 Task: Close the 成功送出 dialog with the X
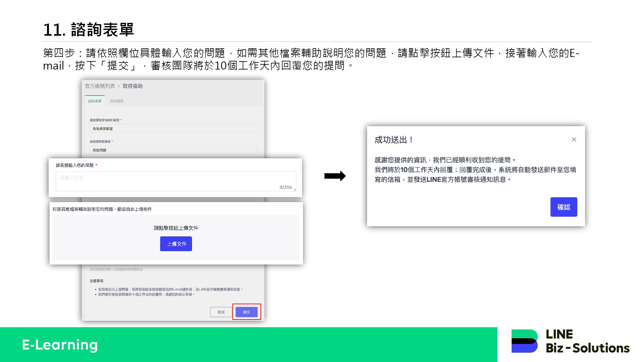click(574, 139)
